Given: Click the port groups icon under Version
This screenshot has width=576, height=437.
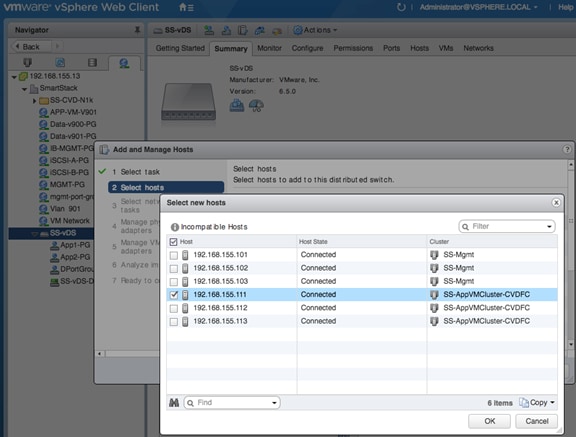Looking at the screenshot, I should tap(237, 105).
